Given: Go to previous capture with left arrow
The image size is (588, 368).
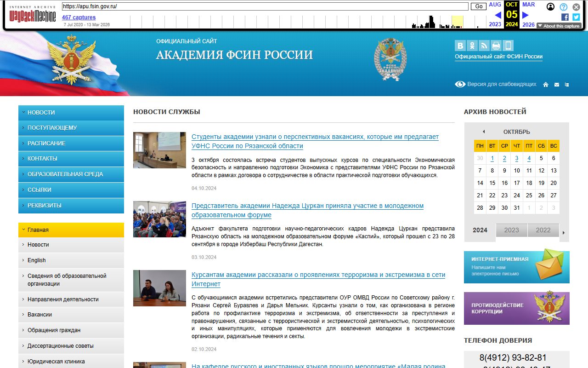Looking at the screenshot, I should [x=498, y=15].
